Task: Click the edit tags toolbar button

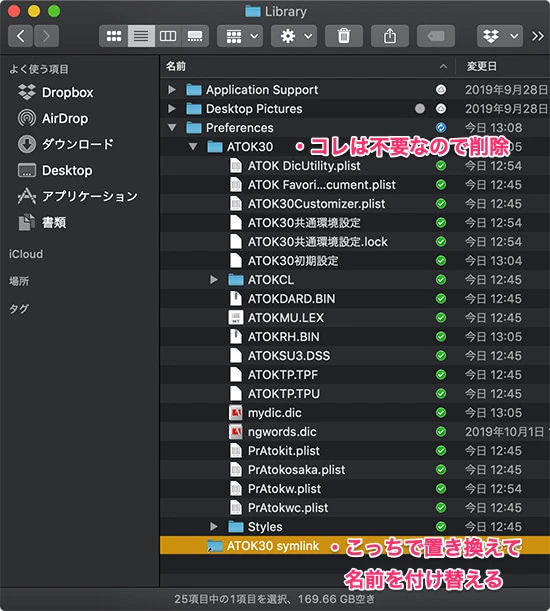Action: click(x=436, y=36)
